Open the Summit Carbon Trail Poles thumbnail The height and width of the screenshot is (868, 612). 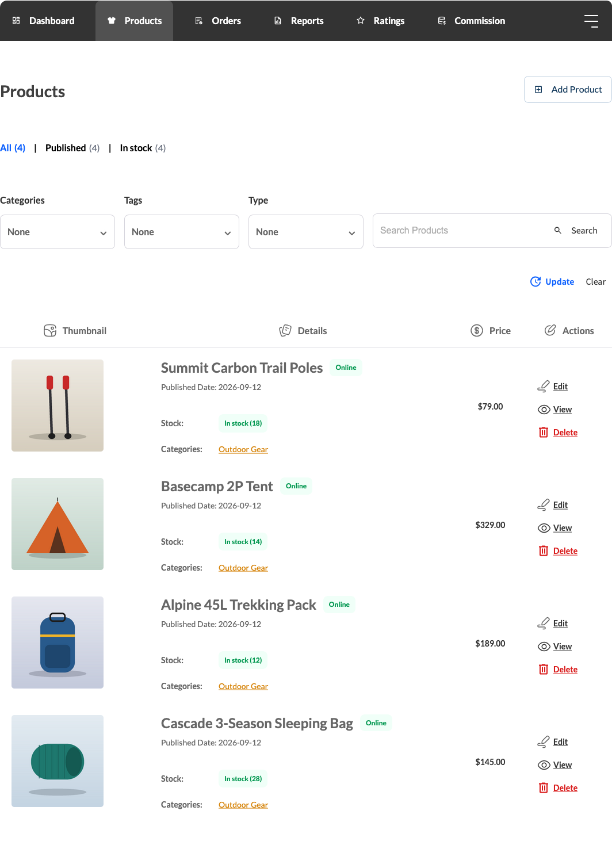(x=58, y=406)
